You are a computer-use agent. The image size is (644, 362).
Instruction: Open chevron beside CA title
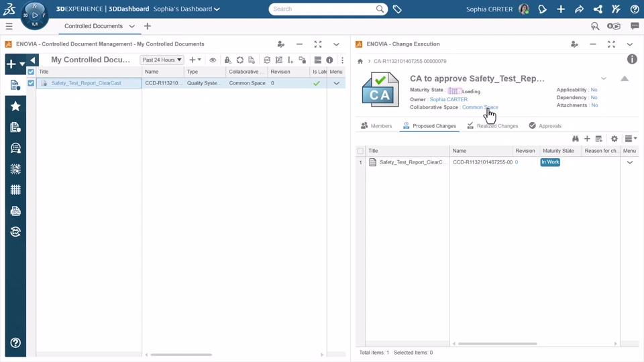point(603,78)
